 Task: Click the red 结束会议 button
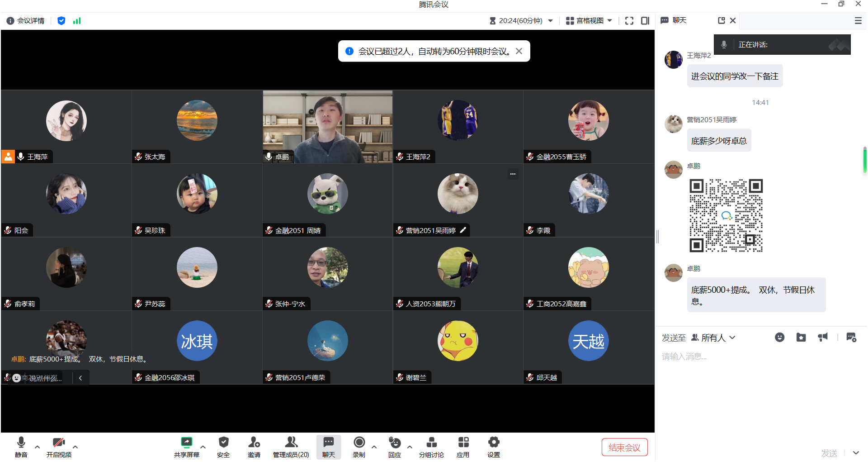(x=624, y=448)
